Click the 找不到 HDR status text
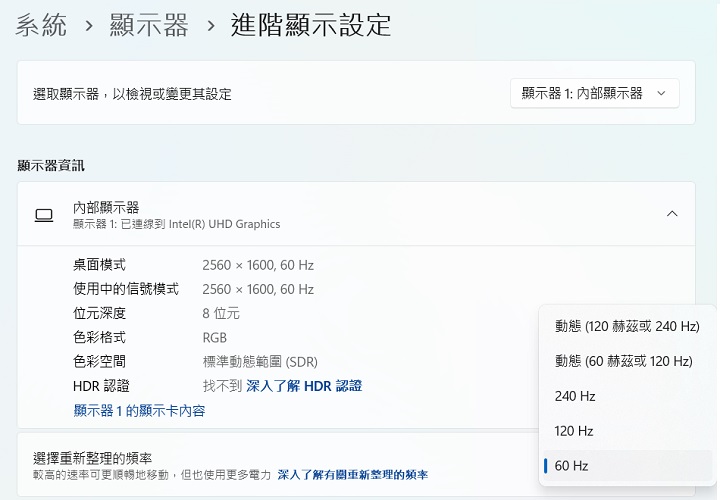This screenshot has width=720, height=500. tap(222, 386)
